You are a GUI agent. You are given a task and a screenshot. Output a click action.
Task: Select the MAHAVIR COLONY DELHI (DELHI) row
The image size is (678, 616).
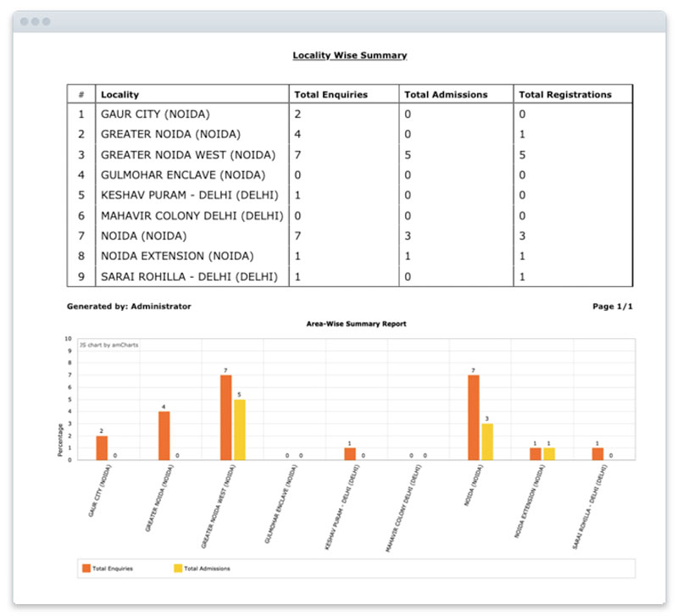[x=349, y=216]
